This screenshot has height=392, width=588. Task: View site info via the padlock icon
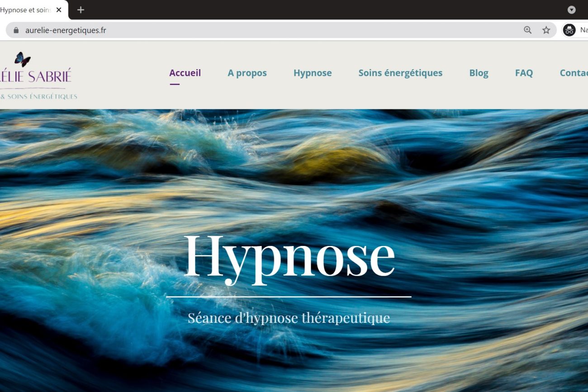[x=16, y=30]
